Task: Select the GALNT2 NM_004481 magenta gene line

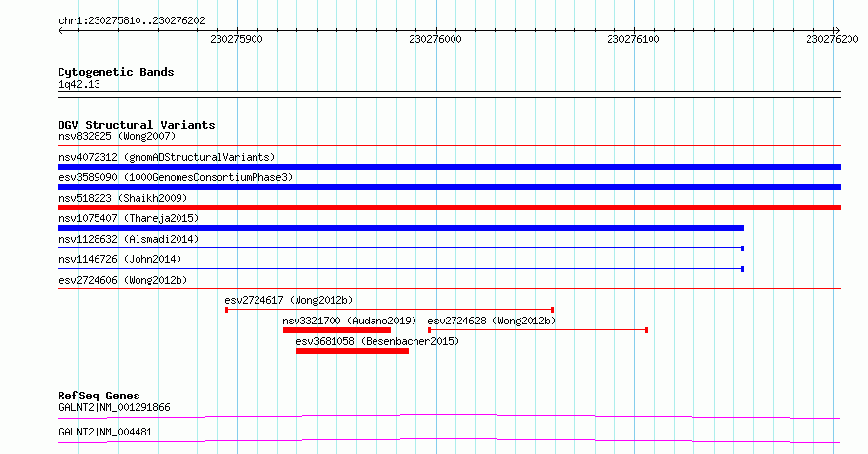Action: (x=449, y=440)
